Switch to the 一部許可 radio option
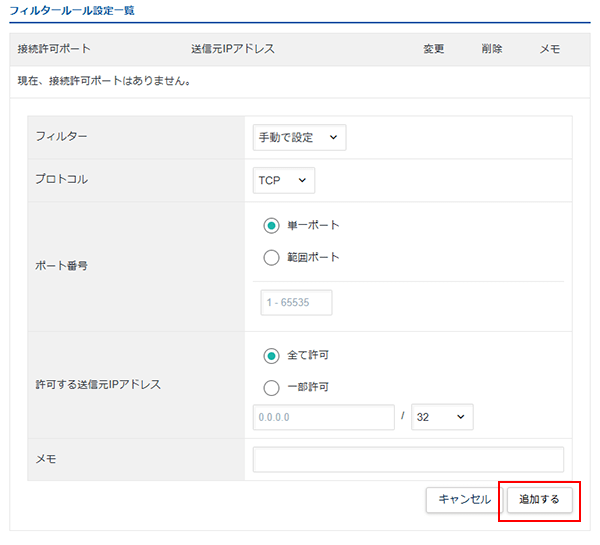This screenshot has width=600, height=545. pos(271,387)
